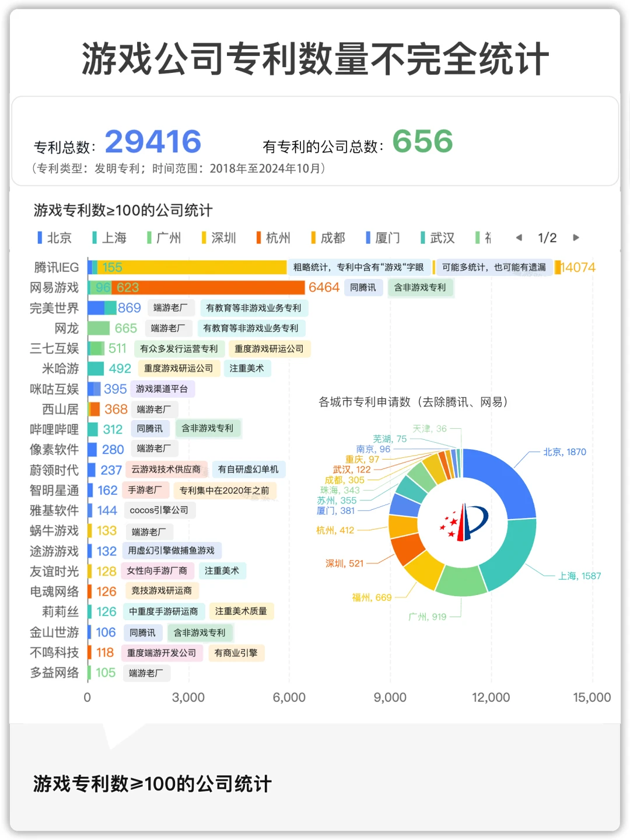Select the yellow 腾讯IEG bar

click(192, 267)
